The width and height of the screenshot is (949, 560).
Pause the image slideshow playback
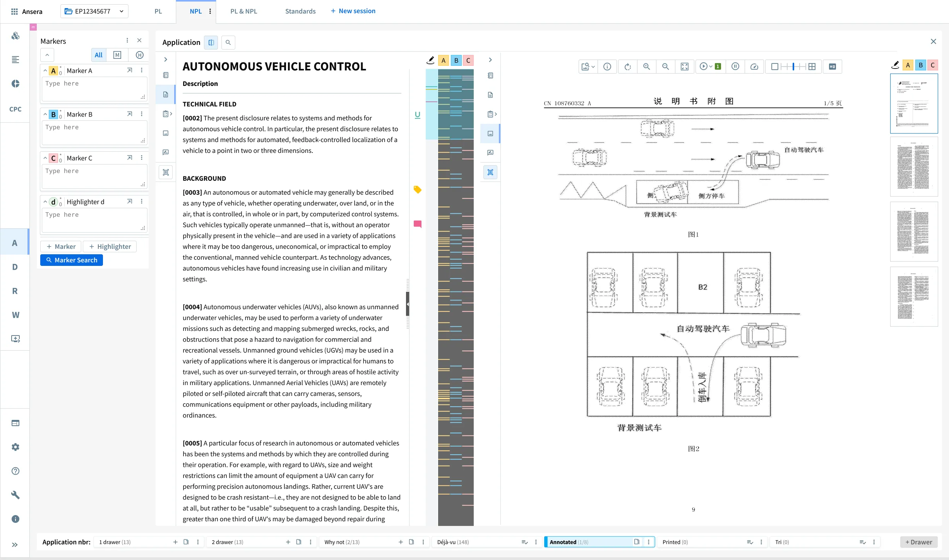pyautogui.click(x=735, y=67)
